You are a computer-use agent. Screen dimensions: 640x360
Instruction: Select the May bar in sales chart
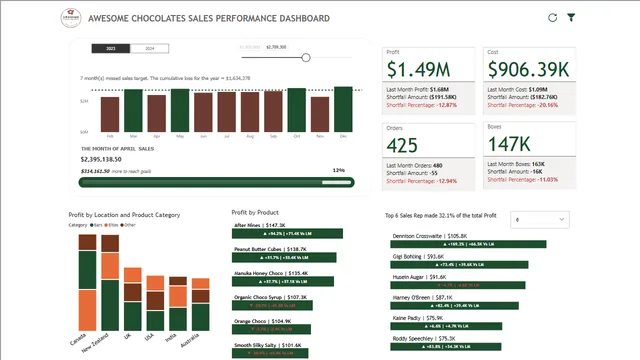[x=180, y=111]
